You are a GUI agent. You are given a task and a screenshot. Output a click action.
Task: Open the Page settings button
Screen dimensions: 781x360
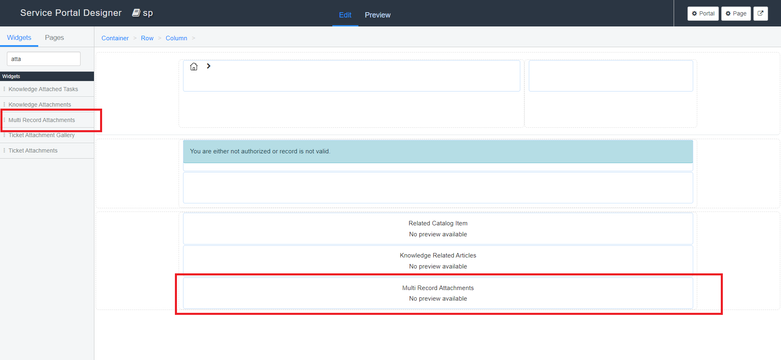(x=736, y=14)
